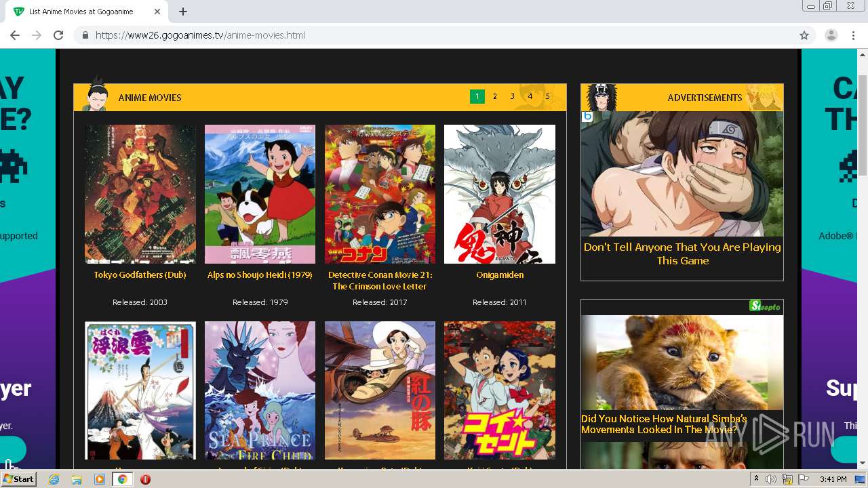Viewport: 868px width, 488px height.
Task: Click the Steepto ad badge
Action: 766,306
